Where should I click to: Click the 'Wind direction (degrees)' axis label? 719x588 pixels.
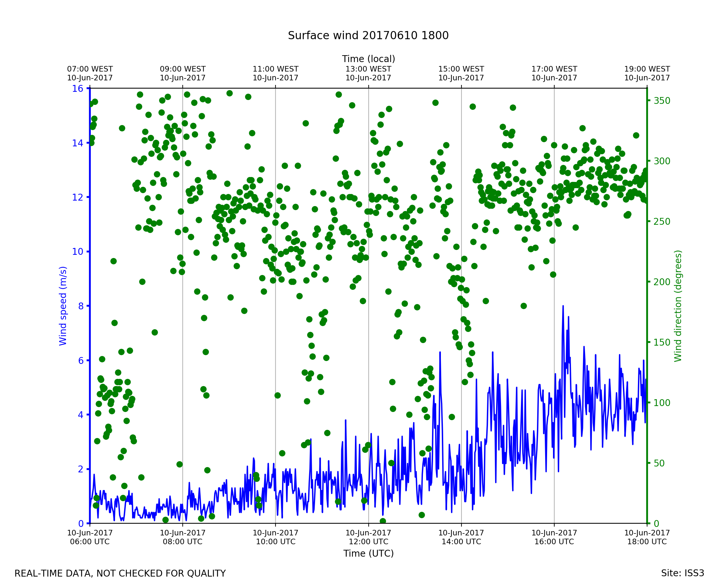coord(678,306)
